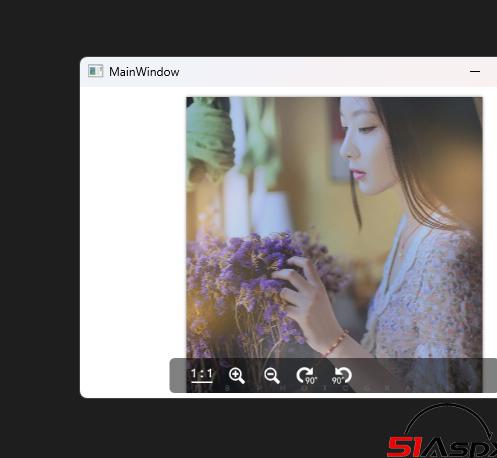Rotate image 90° clockwise
This screenshot has width=497, height=458.
tap(306, 376)
